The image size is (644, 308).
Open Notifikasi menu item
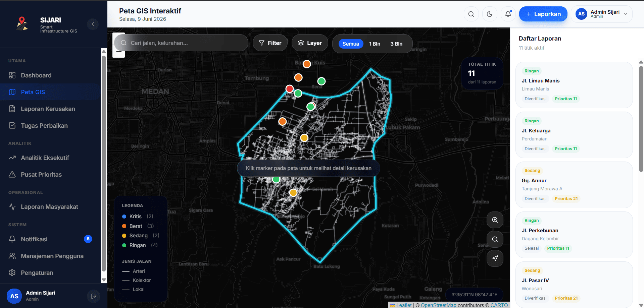(x=50, y=239)
